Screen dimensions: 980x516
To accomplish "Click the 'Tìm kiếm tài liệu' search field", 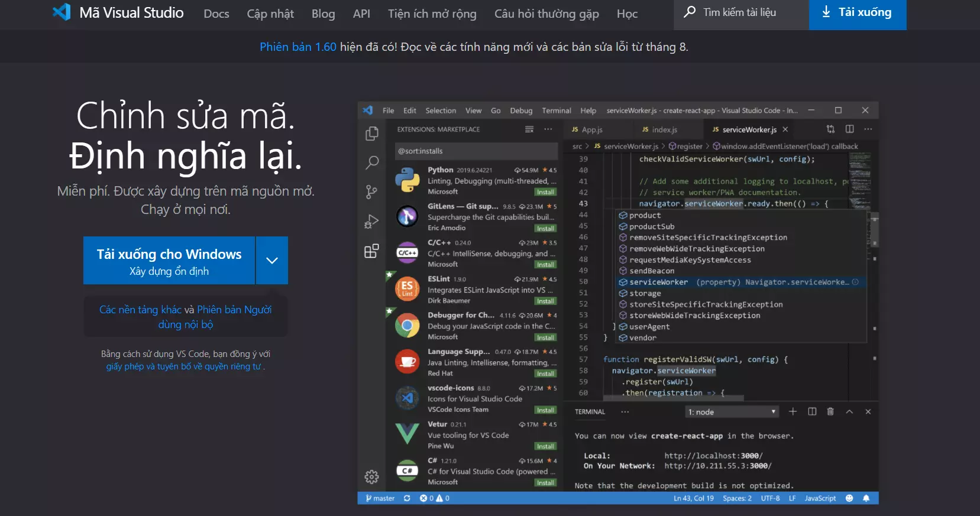I will pos(742,15).
